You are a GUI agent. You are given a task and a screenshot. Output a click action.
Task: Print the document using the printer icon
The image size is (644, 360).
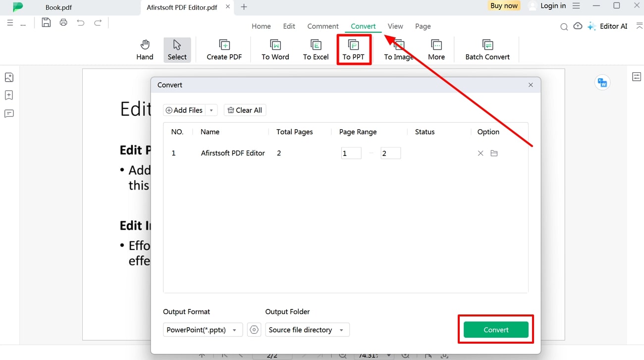(63, 22)
